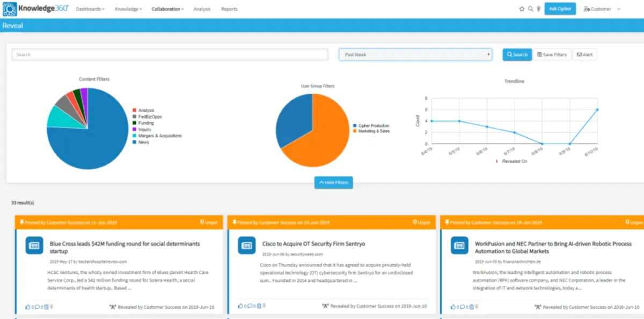Click the Knowledge360 logo
This screenshot has height=319, width=644.
pyautogui.click(x=35, y=9)
